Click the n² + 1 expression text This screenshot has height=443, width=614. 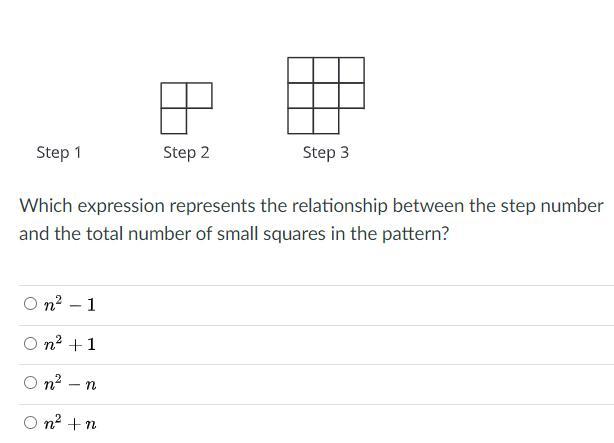(70, 344)
